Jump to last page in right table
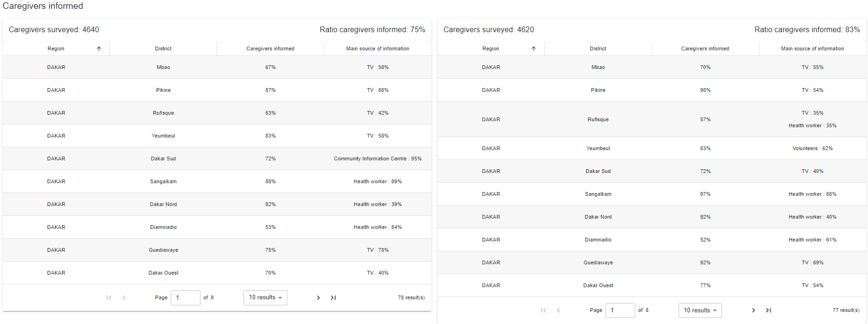 (x=768, y=310)
